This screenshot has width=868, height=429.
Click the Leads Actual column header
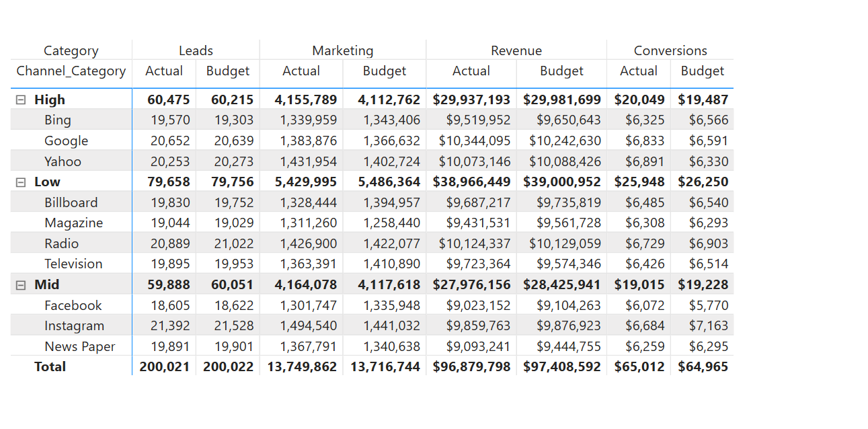164,71
